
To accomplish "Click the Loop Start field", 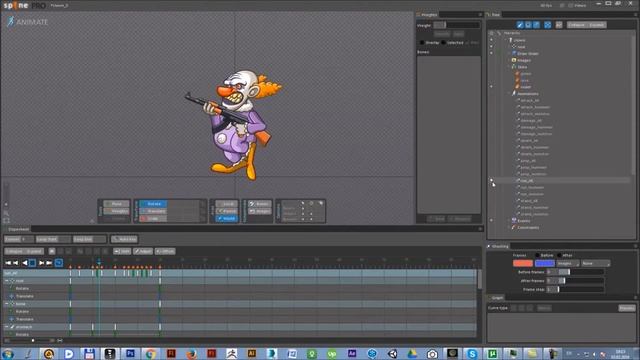I will pos(53,239).
